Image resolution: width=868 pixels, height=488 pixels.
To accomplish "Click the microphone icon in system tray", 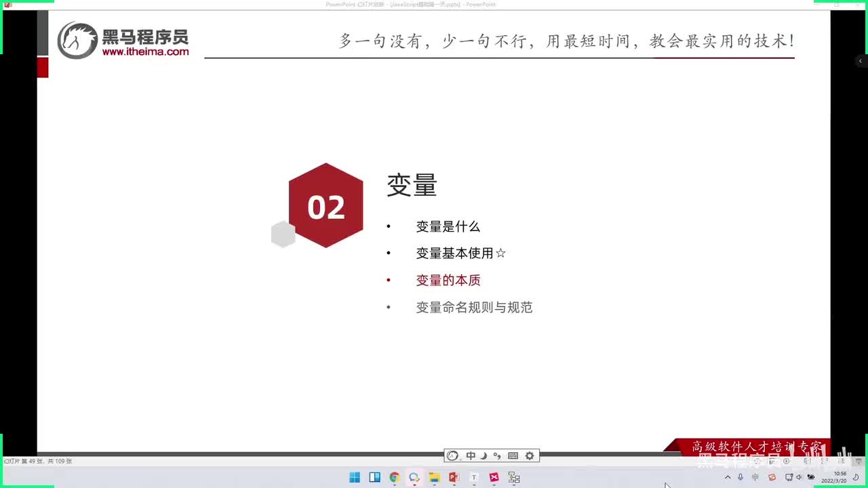I will click(741, 477).
